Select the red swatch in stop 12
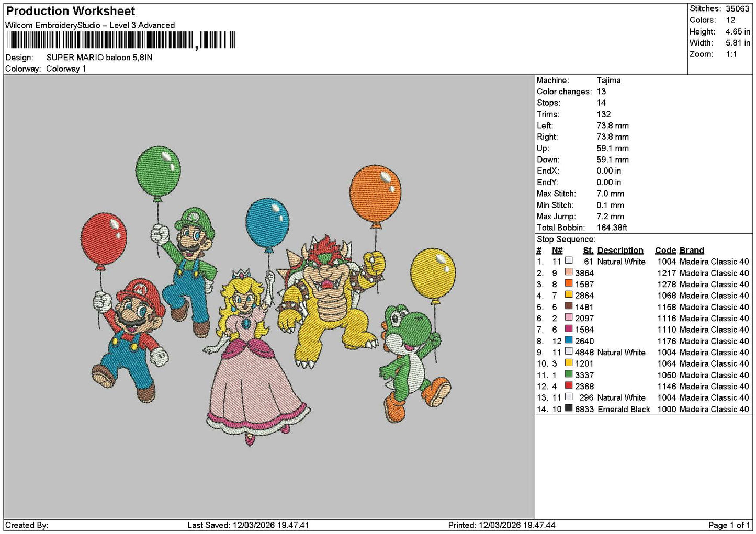 tap(569, 385)
